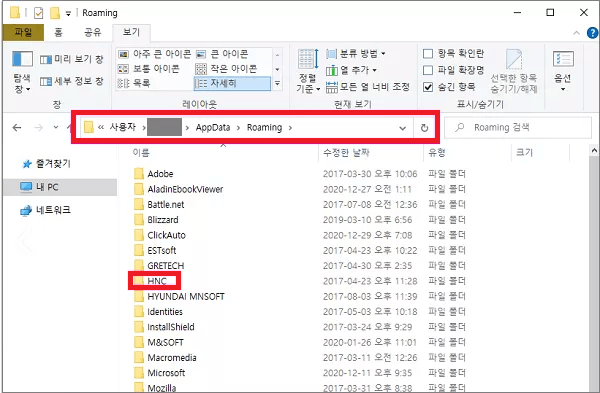The height and width of the screenshot is (393, 600).
Task: Open 열 추가 add columns dropdown
Action: [351, 70]
